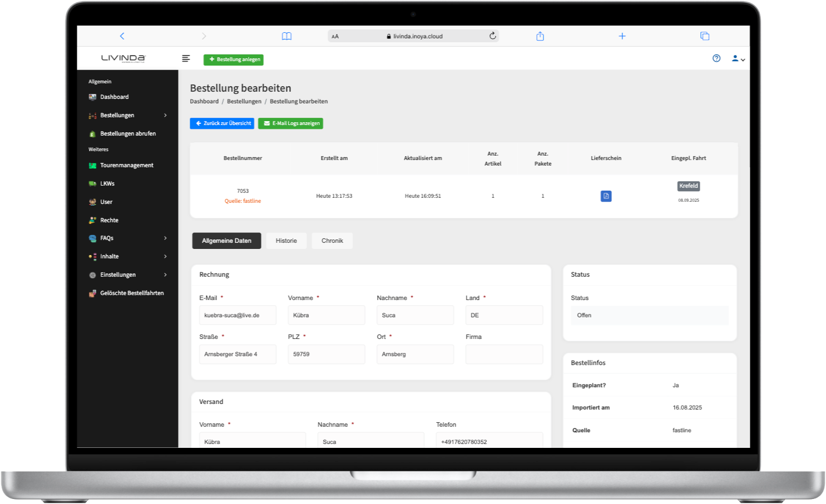Click the Rechte sidebar icon

[92, 220]
